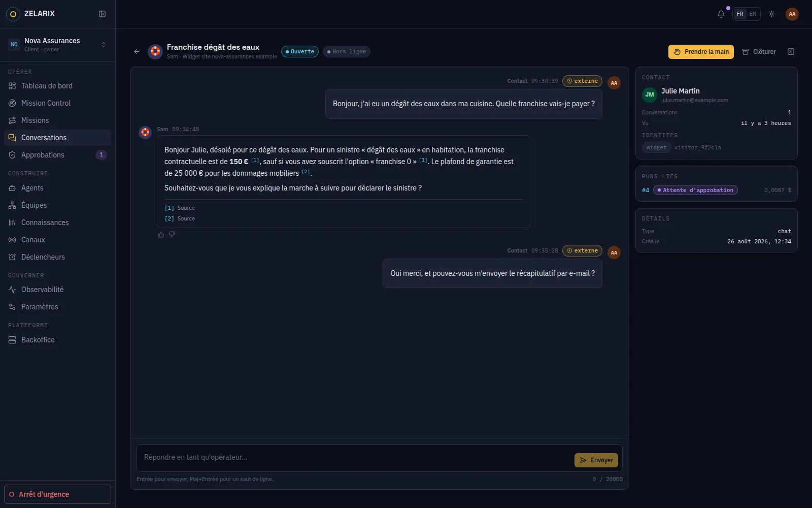
Task: Open Tableau de bord
Action: tap(58, 86)
